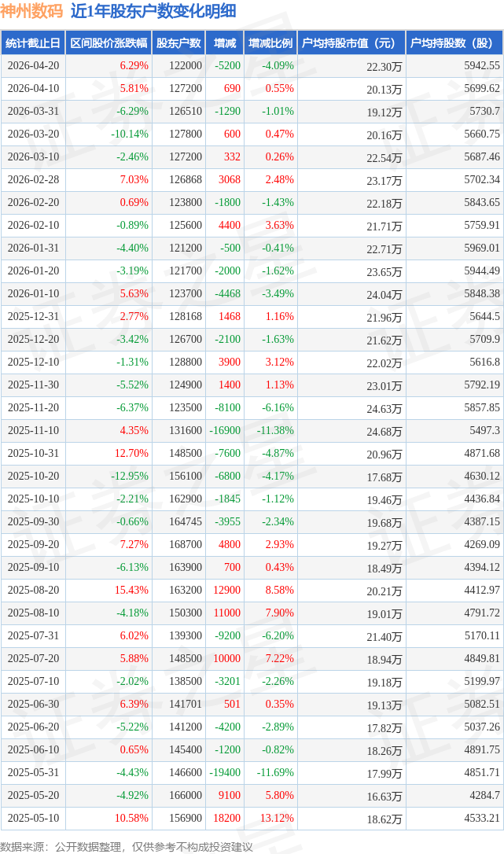Image resolution: width=504 pixels, height=854 pixels.
Task: Select the 168700 shareholder count cell
Action: tap(185, 545)
